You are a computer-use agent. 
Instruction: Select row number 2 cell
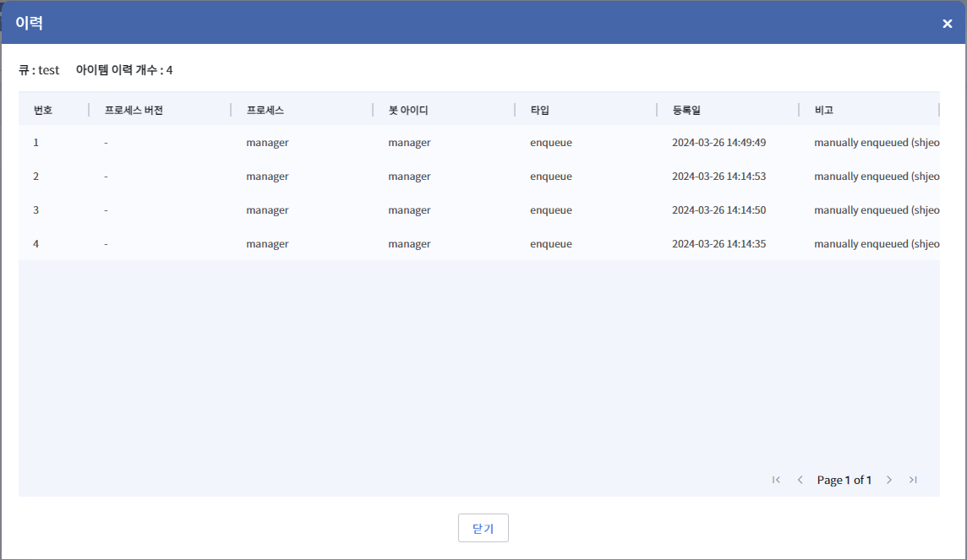pos(36,177)
